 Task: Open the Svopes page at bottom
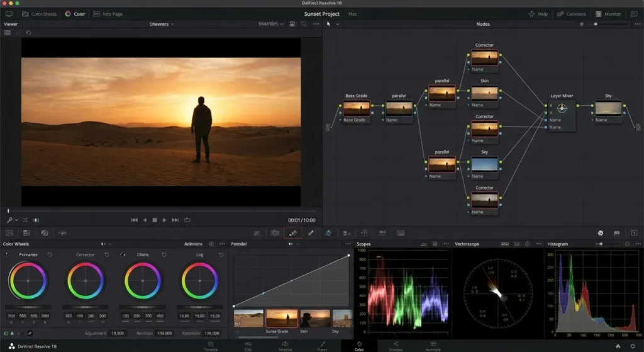(396, 346)
